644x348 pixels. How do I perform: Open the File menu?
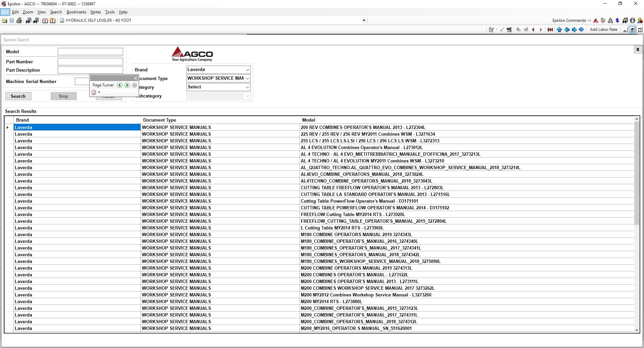(x=5, y=12)
